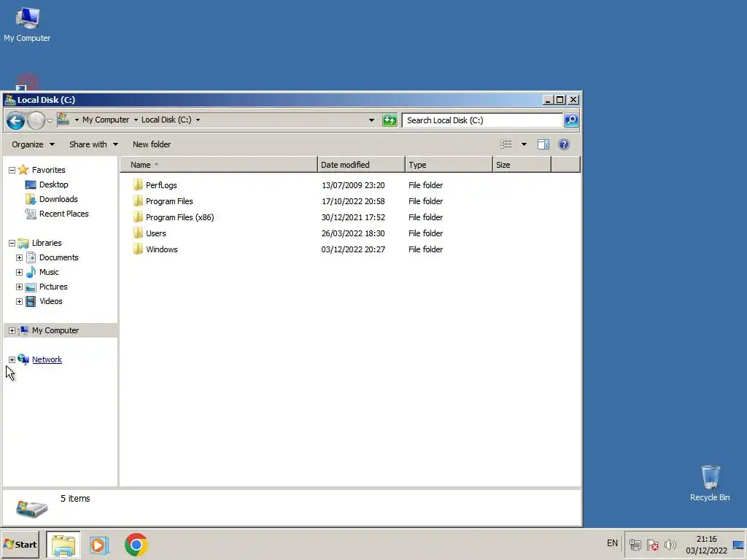
Task: Sort by the Type column header
Action: (449, 165)
